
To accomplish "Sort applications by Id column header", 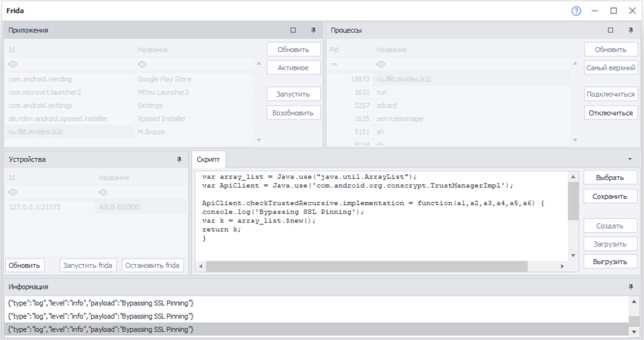I will coord(69,49).
